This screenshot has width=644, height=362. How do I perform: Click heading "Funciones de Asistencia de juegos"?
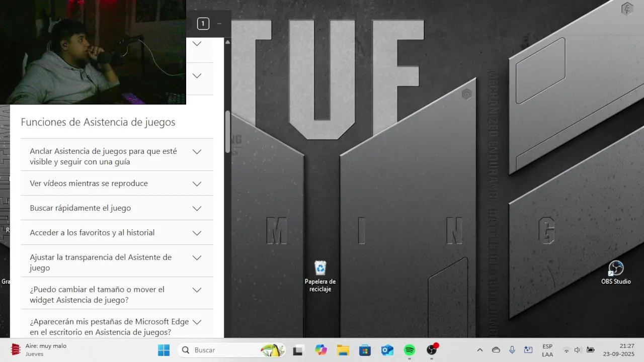98,122
